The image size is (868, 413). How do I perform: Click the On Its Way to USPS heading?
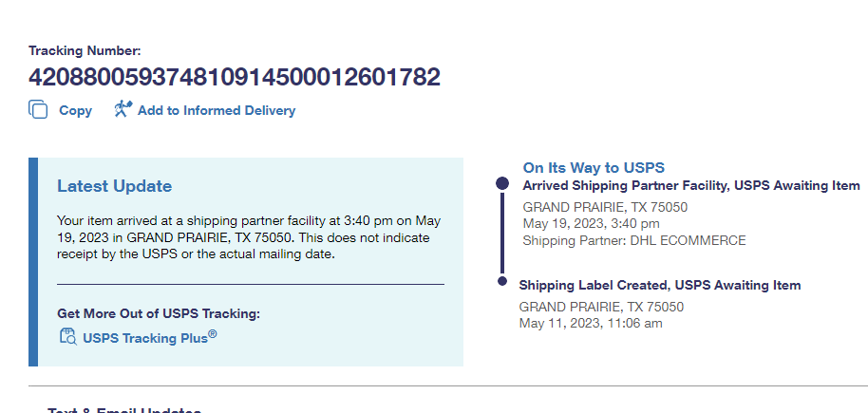click(594, 167)
